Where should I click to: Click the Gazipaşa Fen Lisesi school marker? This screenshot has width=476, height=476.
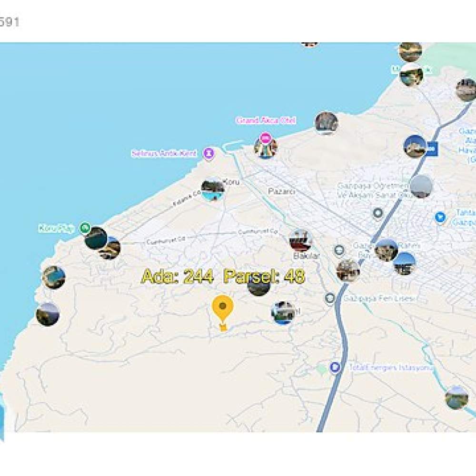330,298
